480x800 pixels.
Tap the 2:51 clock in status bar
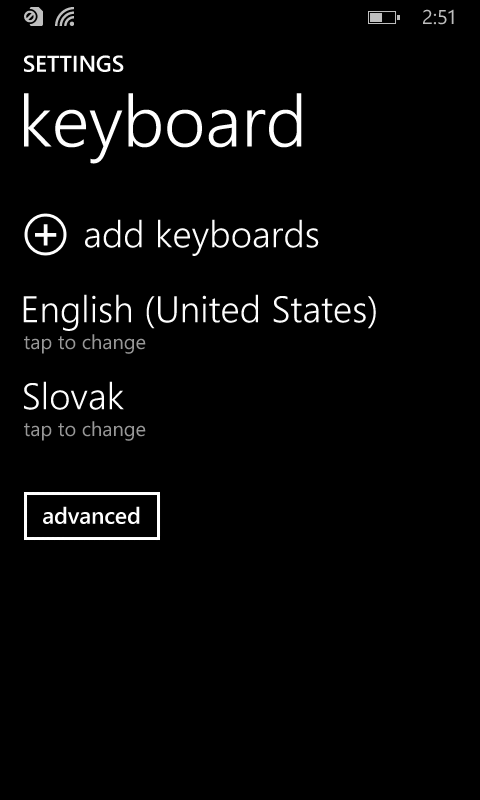pos(438,18)
